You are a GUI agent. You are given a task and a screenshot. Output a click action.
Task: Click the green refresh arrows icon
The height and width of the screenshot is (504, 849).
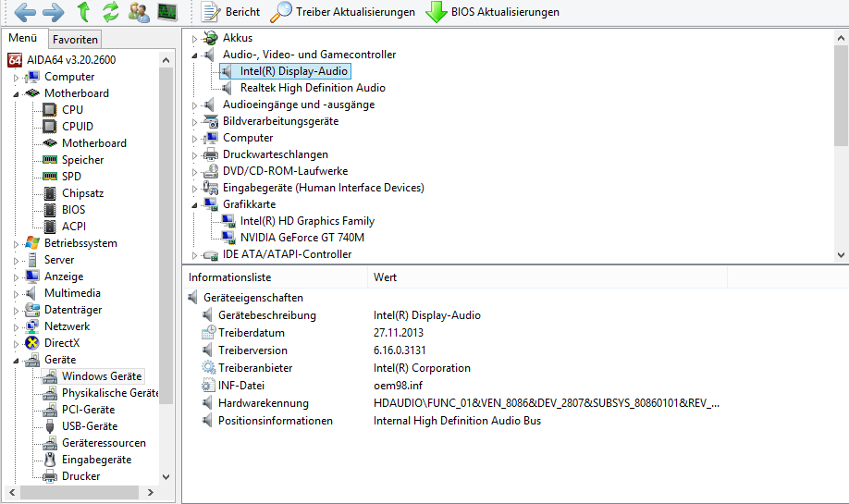[111, 12]
